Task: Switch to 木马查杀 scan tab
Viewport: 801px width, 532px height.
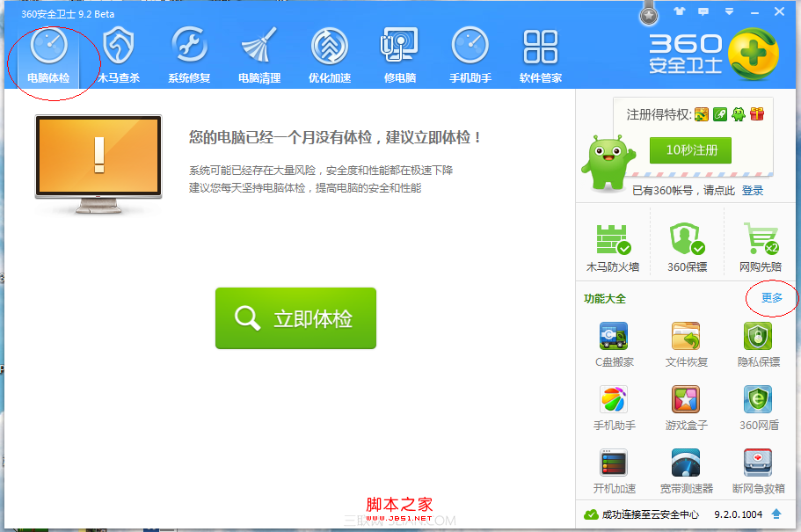Action: coord(119,56)
